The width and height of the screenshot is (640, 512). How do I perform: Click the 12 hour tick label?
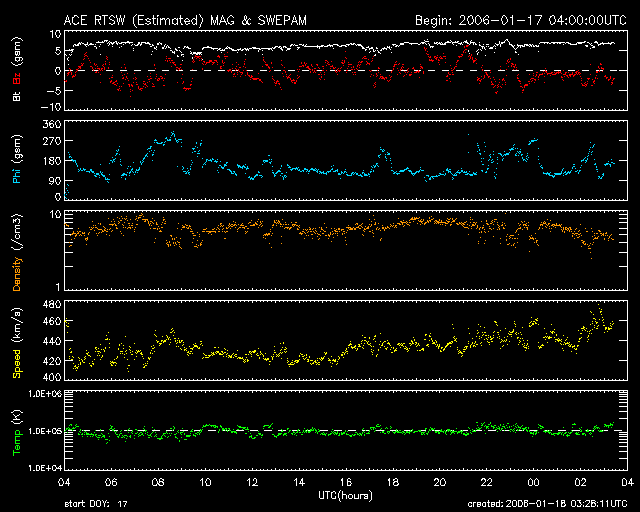point(252,483)
